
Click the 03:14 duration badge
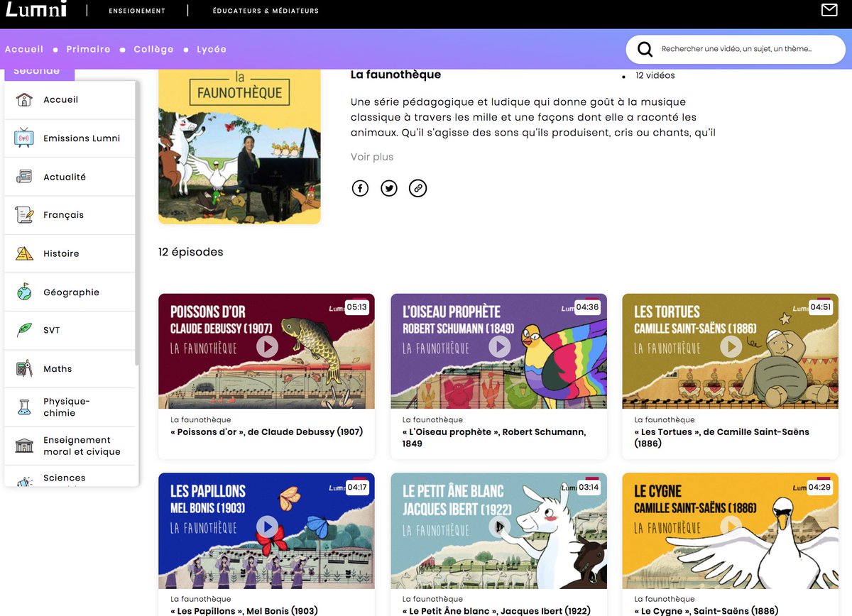pyautogui.click(x=589, y=488)
